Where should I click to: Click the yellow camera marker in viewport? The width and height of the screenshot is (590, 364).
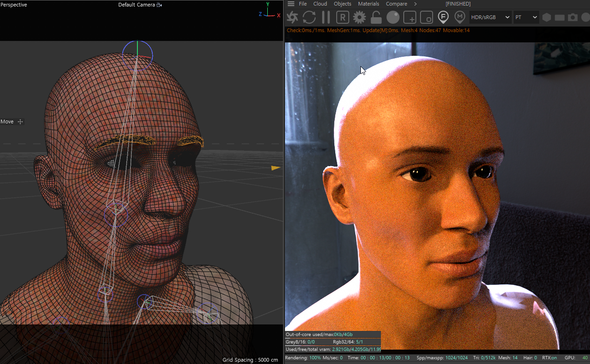click(276, 168)
